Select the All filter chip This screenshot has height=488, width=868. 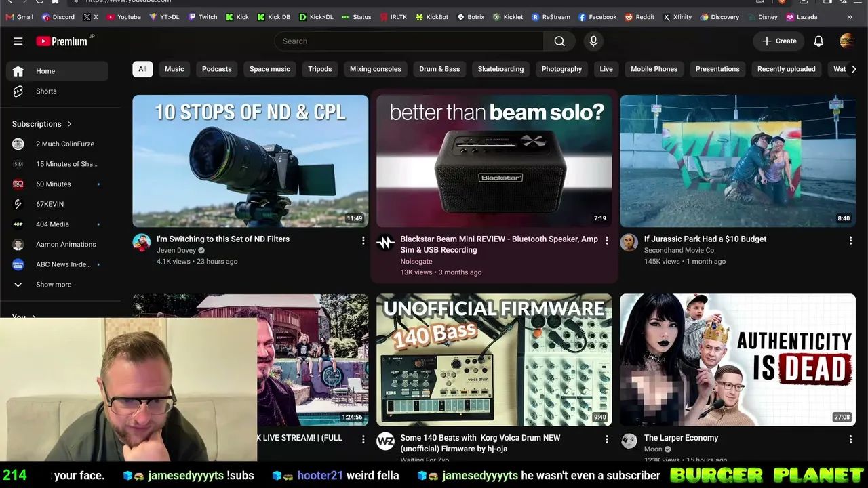142,69
